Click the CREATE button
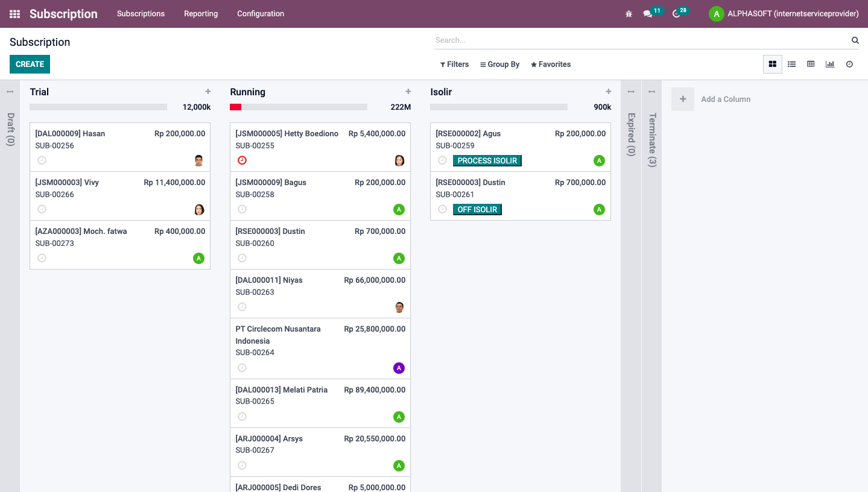The width and height of the screenshot is (868, 492). point(30,64)
